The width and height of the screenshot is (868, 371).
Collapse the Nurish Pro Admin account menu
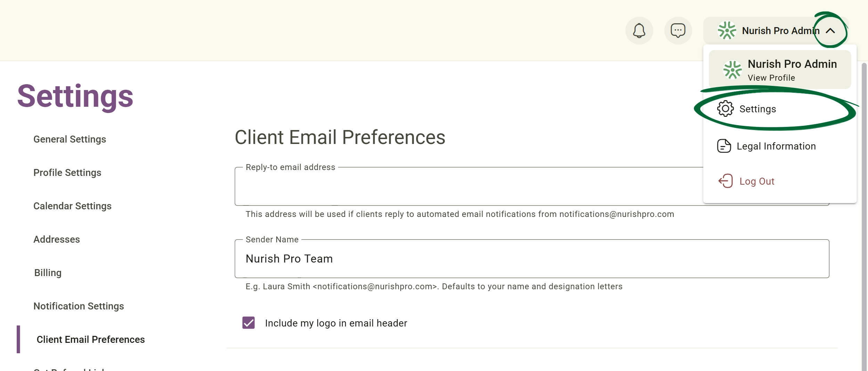[x=830, y=31]
